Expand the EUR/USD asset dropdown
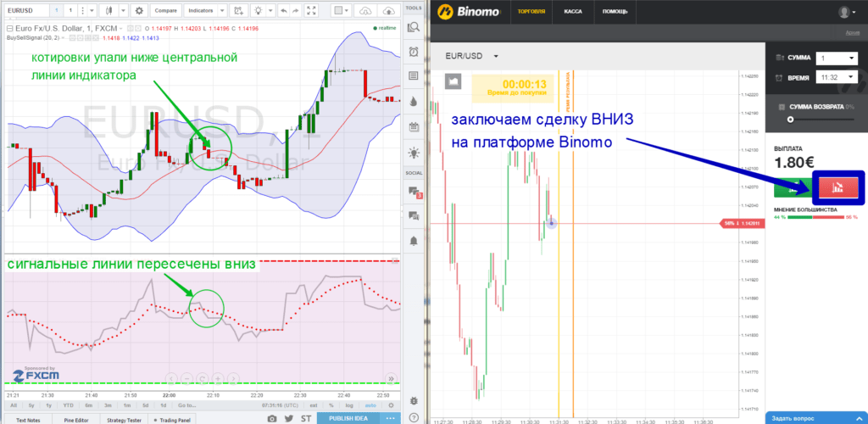Image resolution: width=868 pixels, height=424 pixels. [x=495, y=56]
